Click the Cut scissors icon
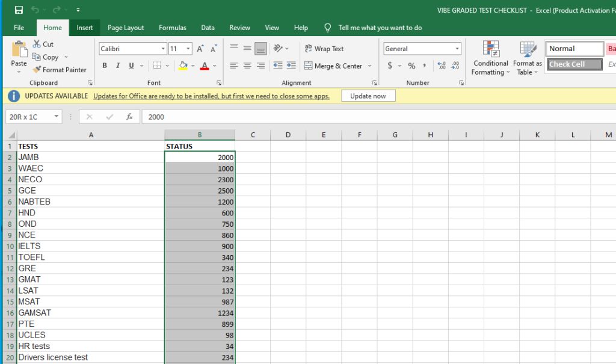 point(37,44)
